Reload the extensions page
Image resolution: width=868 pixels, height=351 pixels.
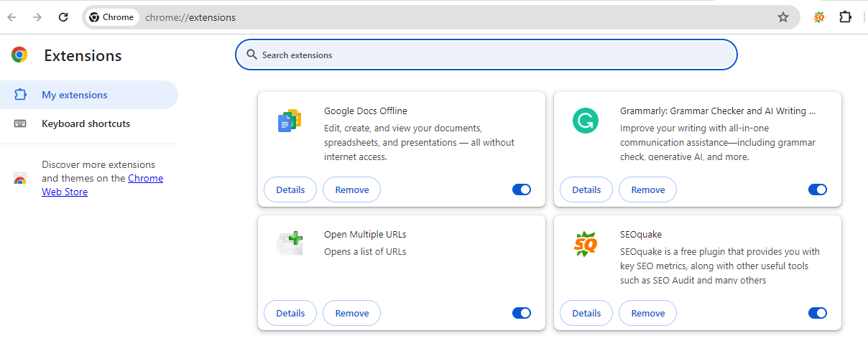[63, 17]
